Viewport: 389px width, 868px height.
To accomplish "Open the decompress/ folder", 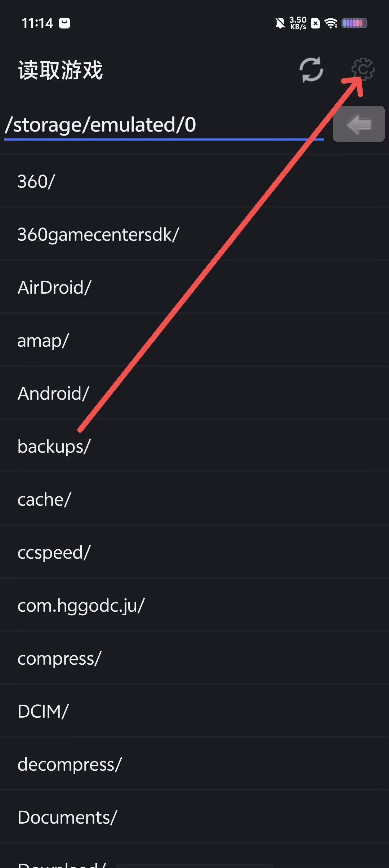I will 194,764.
